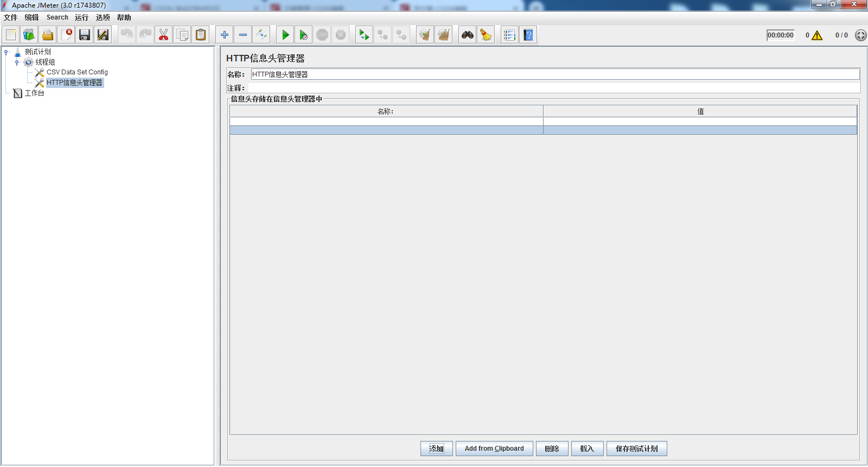
Task: Click the 0 / 0 thread count text
Action: pos(841,35)
